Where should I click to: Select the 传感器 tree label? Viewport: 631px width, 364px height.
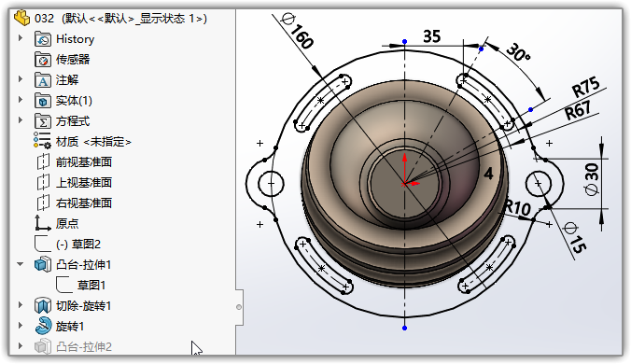(73, 60)
